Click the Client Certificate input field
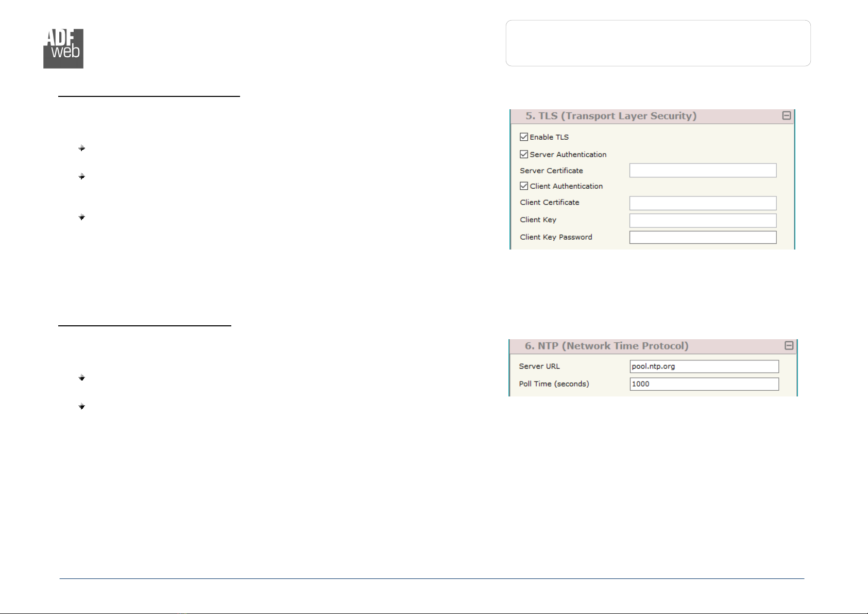 [703, 203]
